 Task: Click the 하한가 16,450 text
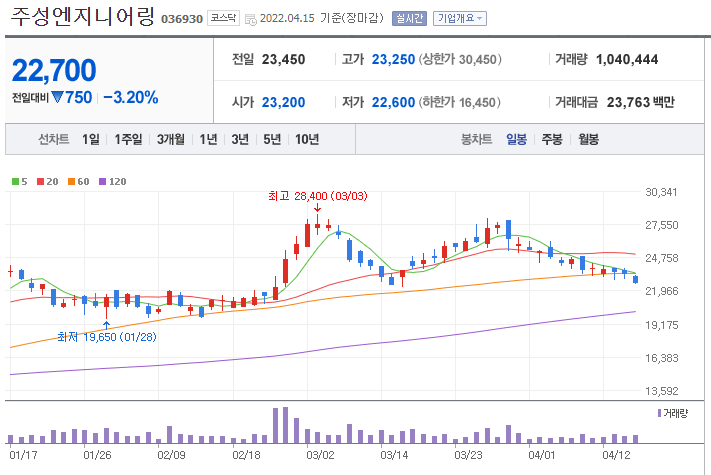[459, 102]
